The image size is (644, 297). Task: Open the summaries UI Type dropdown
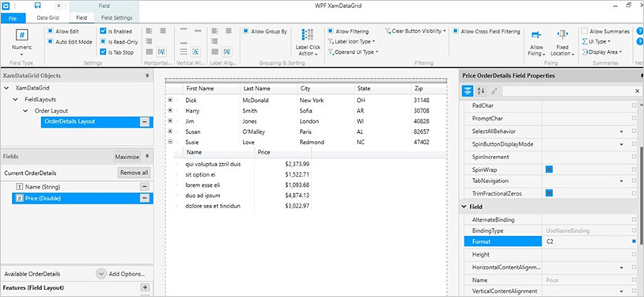pyautogui.click(x=597, y=41)
